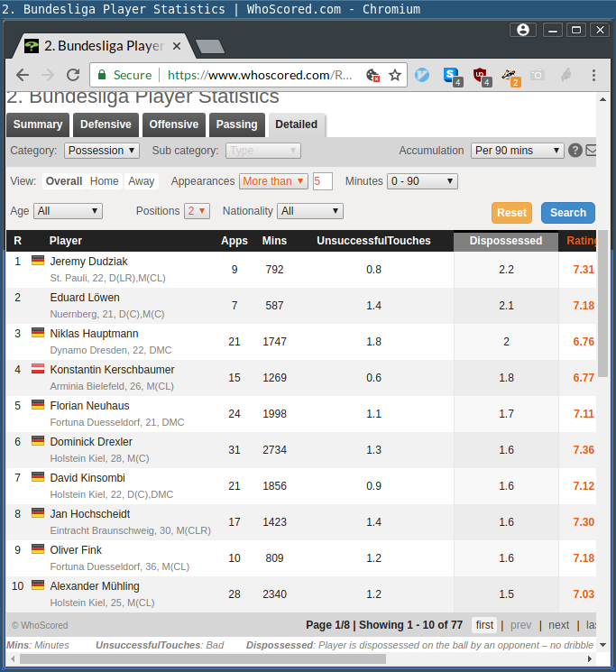
Task: Select the Overall view option
Action: tap(64, 181)
